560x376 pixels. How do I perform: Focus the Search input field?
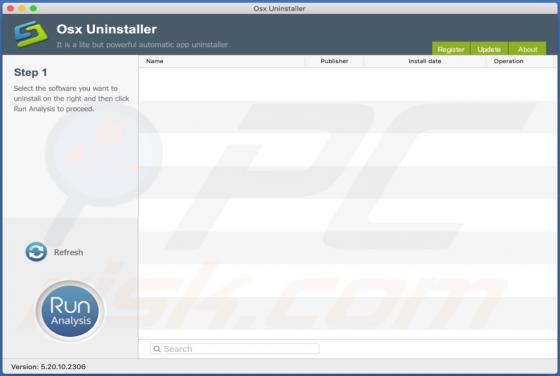tap(235, 349)
